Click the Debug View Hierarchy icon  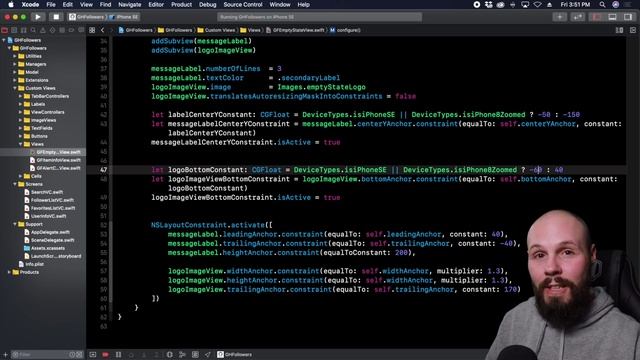pos(170,354)
